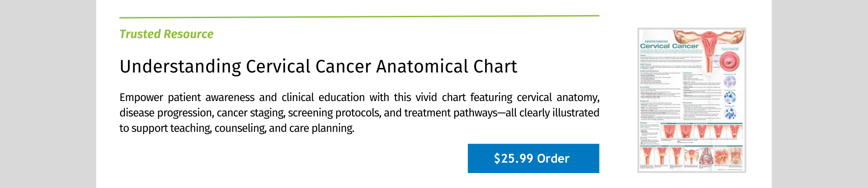Image resolution: width=868 pixels, height=188 pixels.
Task: Click the blue $25.99 Order button
Action: pos(533,159)
